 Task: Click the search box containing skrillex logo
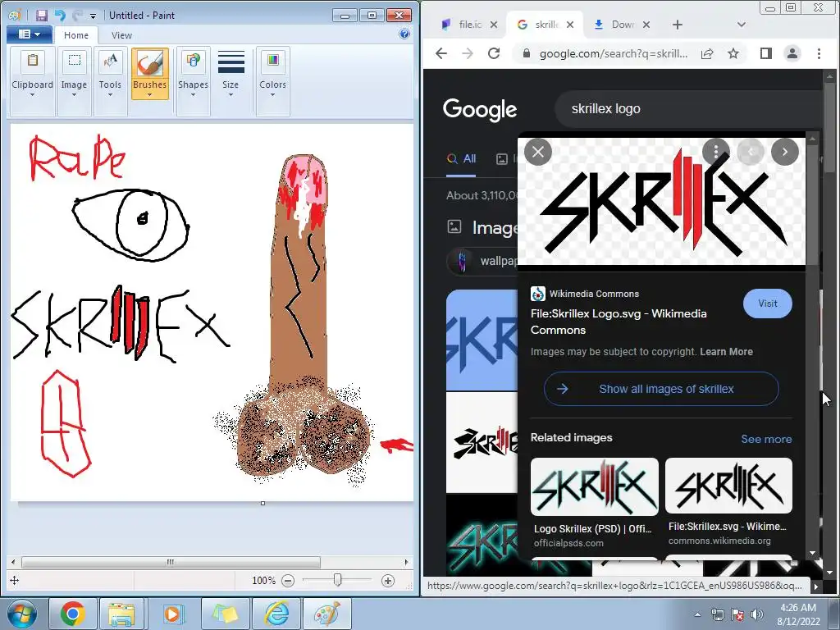pyautogui.click(x=688, y=109)
